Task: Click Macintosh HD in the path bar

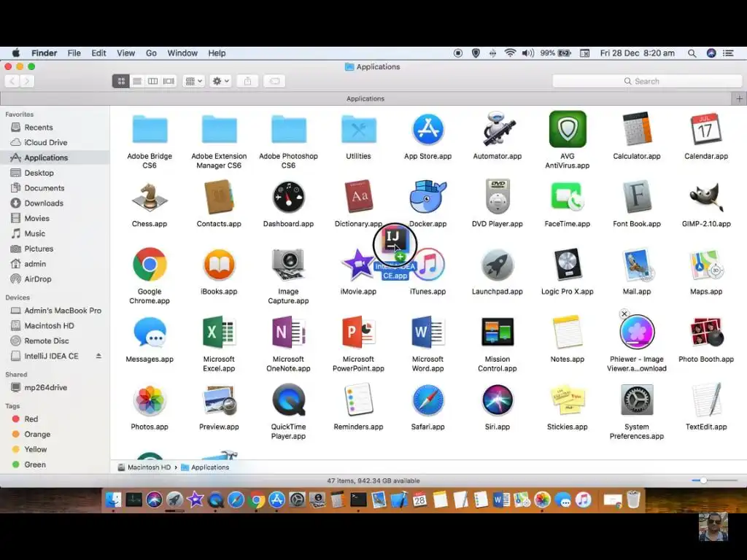Action: point(144,467)
